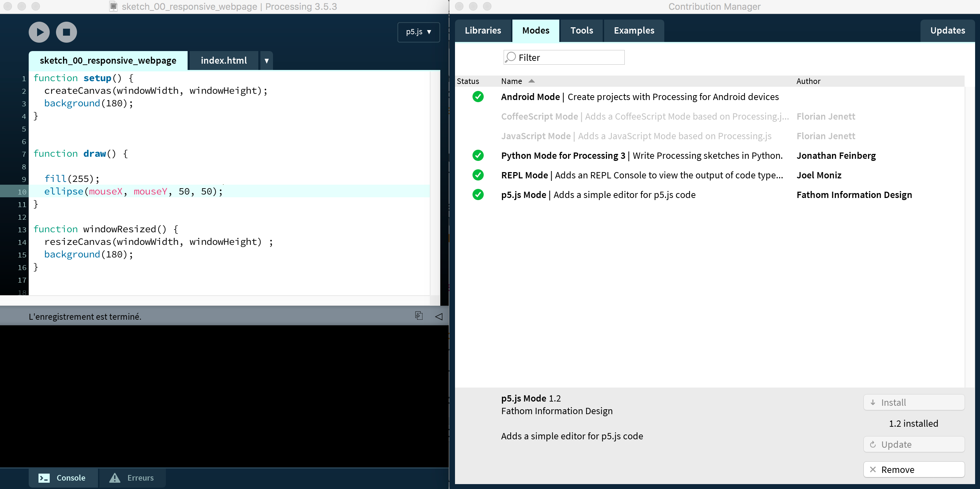Select the Erreurs tab at the bottom
The height and width of the screenshot is (489, 980).
pyautogui.click(x=132, y=477)
